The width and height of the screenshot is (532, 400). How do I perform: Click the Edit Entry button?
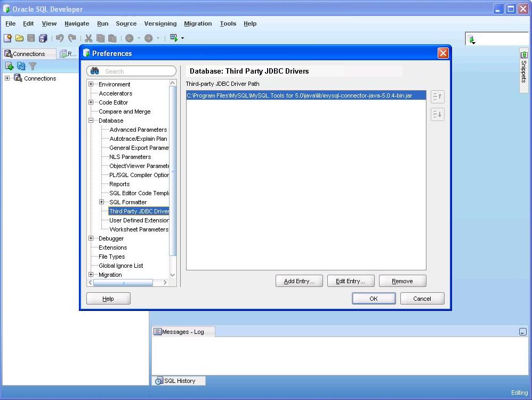click(x=350, y=281)
